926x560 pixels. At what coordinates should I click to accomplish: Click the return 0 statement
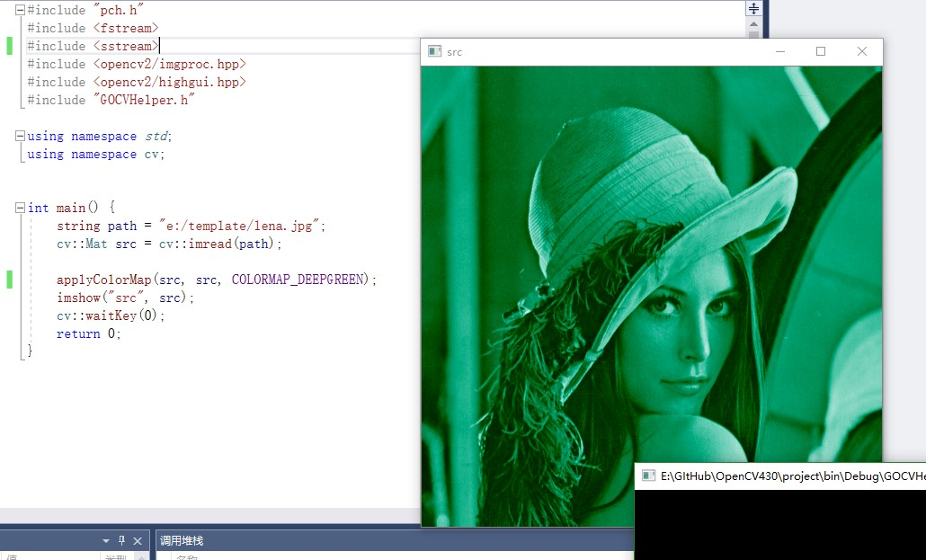[x=89, y=333]
